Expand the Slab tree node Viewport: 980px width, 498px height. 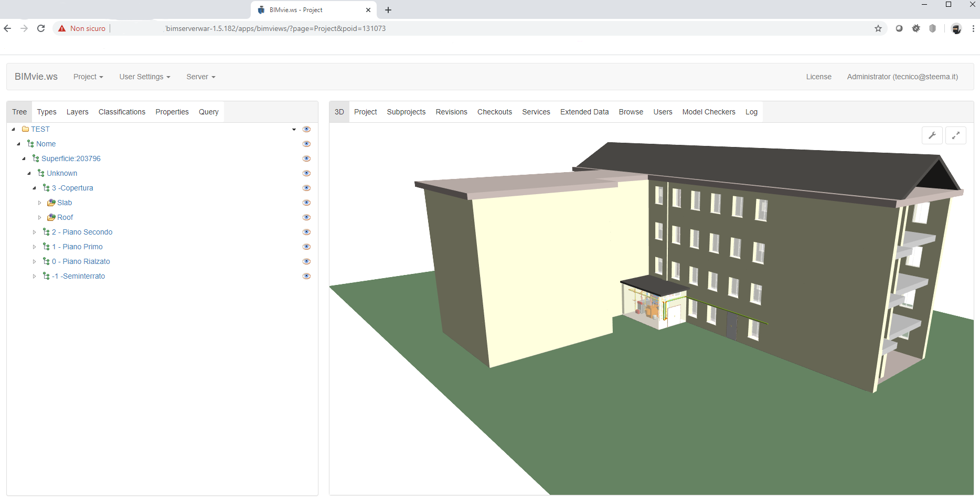pyautogui.click(x=39, y=203)
